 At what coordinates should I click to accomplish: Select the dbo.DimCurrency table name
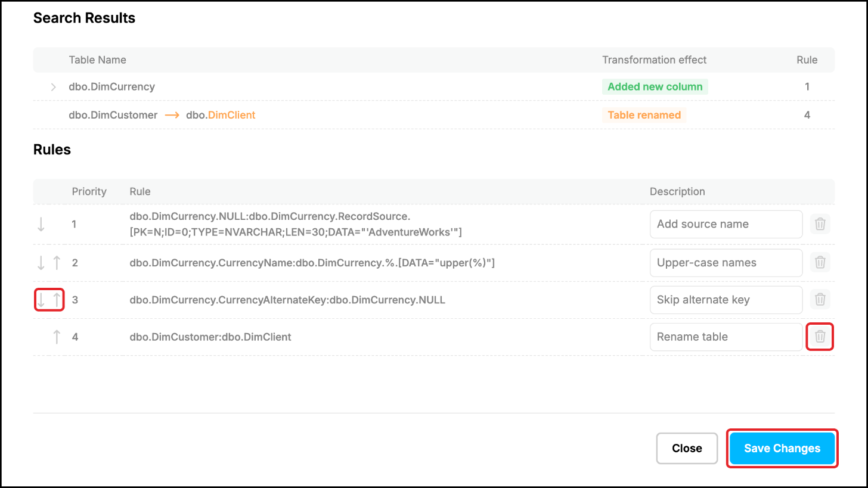[112, 86]
